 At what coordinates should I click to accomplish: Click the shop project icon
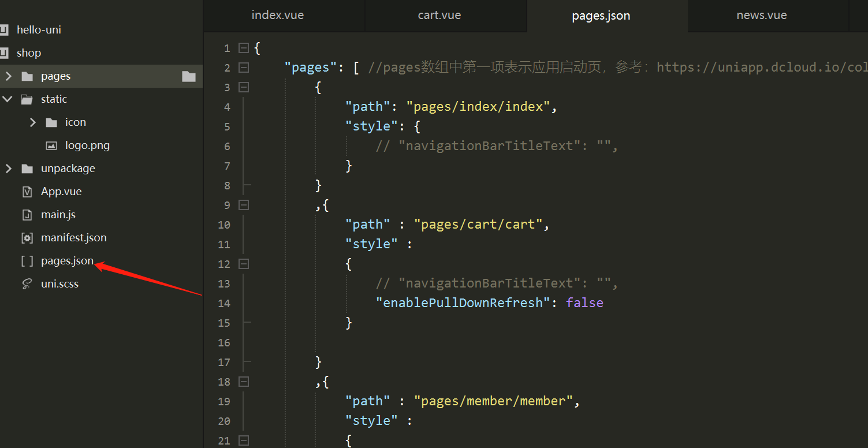5,53
